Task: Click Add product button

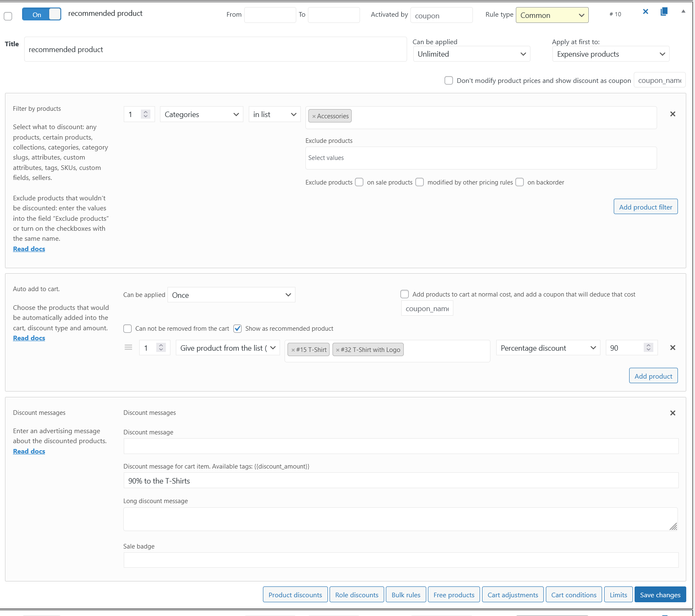Action: point(653,376)
